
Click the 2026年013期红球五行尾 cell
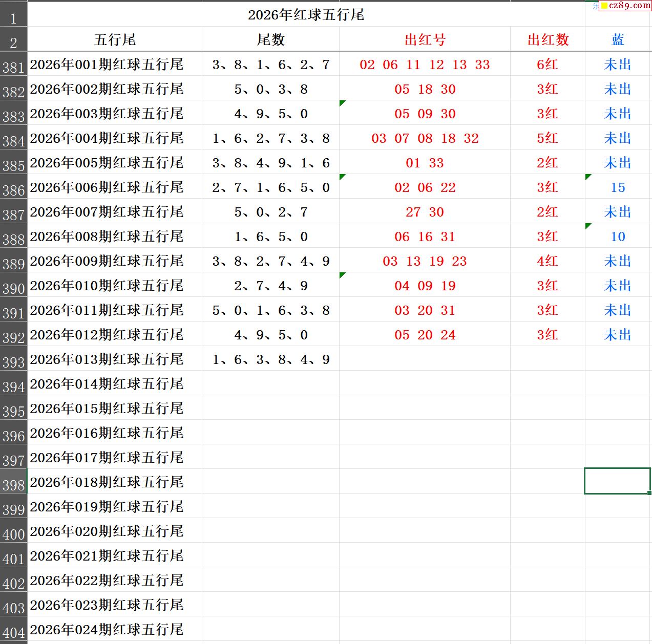coord(107,359)
